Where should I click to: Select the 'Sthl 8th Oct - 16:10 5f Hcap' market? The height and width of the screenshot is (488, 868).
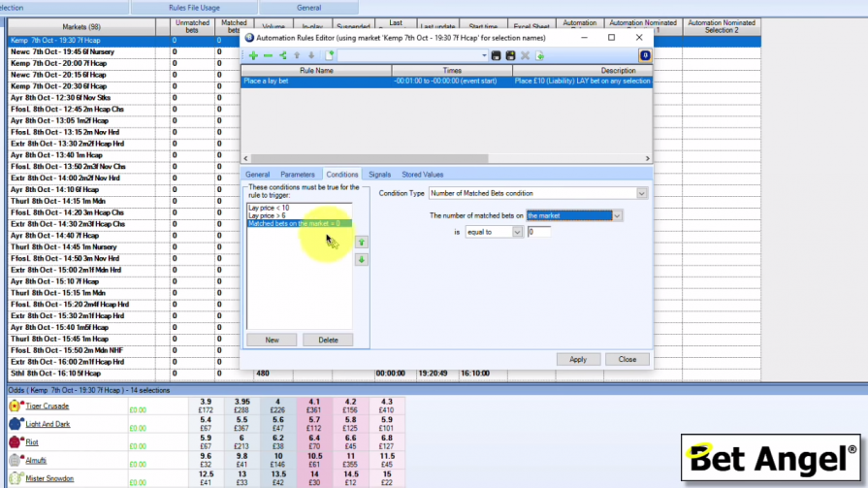81,374
